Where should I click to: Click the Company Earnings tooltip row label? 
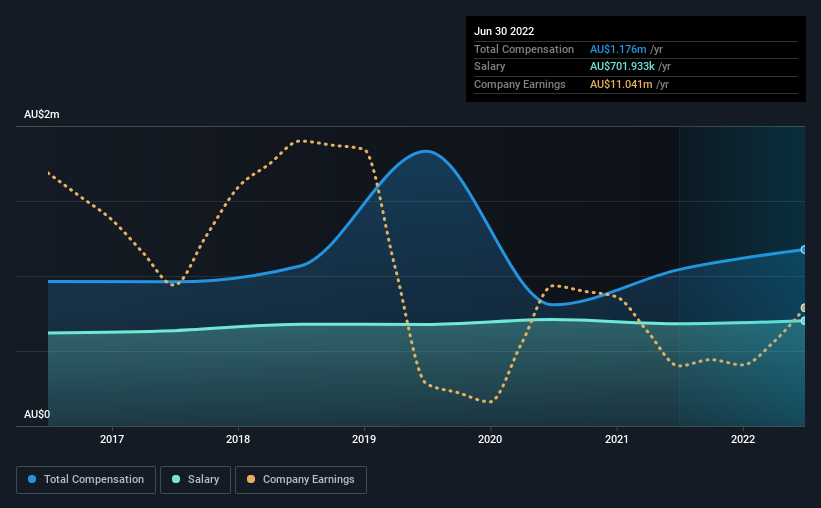coord(520,84)
